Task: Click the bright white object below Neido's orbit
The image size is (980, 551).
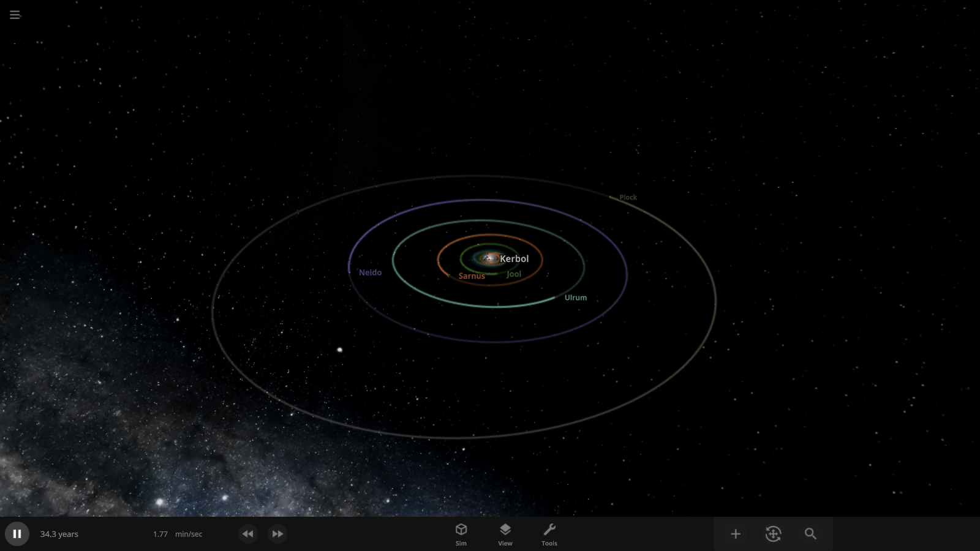Action: tap(340, 350)
